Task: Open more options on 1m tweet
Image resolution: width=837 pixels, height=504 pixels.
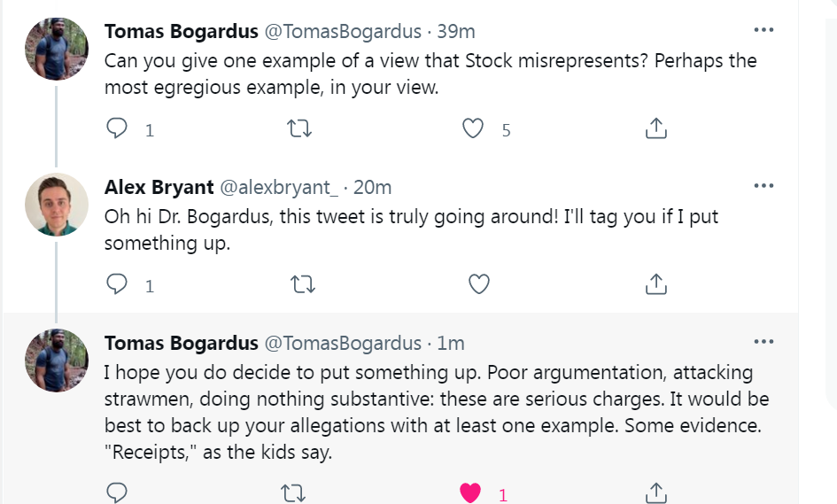Action: click(x=763, y=342)
